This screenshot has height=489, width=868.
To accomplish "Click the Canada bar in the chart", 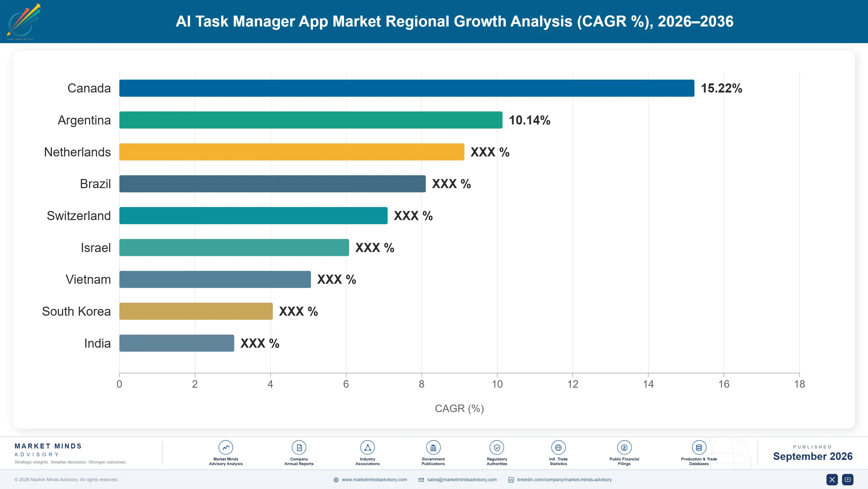I will coord(407,88).
